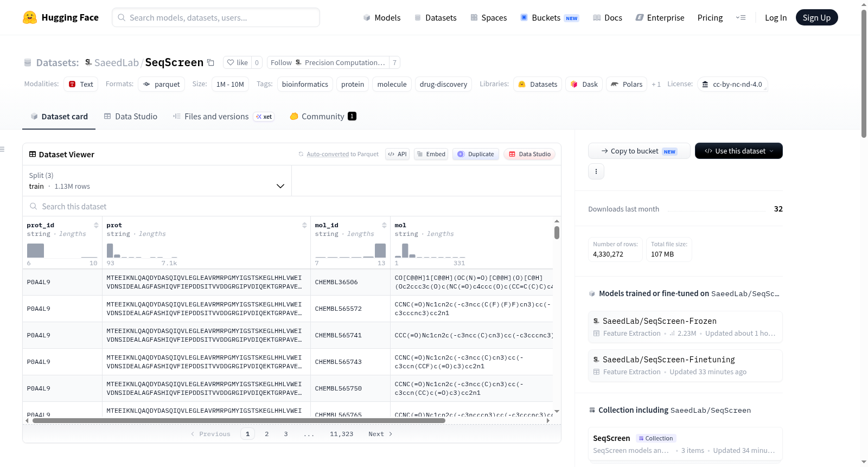Screen dimensions: 868x467
Task: Go to Pricing page
Action: [710, 17]
